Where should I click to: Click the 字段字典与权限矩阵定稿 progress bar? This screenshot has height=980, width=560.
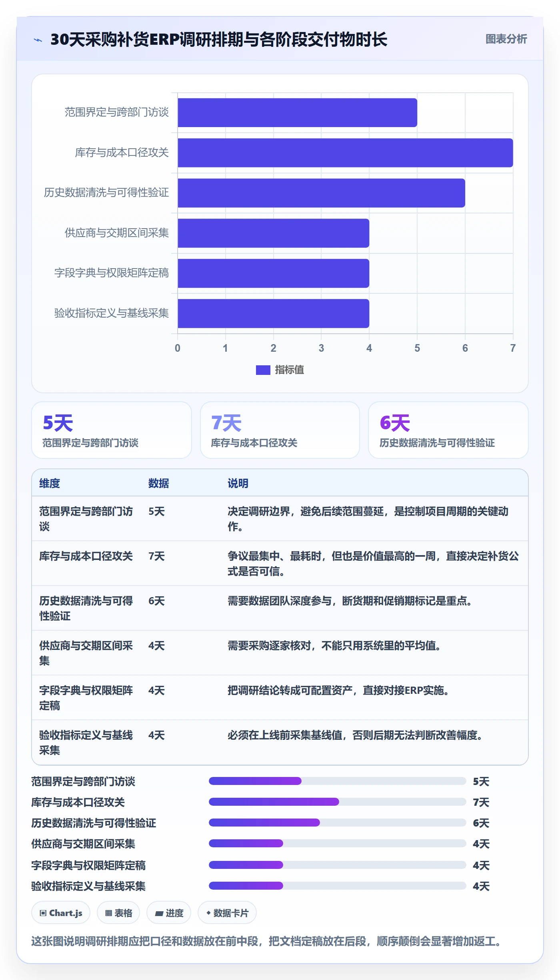[x=337, y=865]
